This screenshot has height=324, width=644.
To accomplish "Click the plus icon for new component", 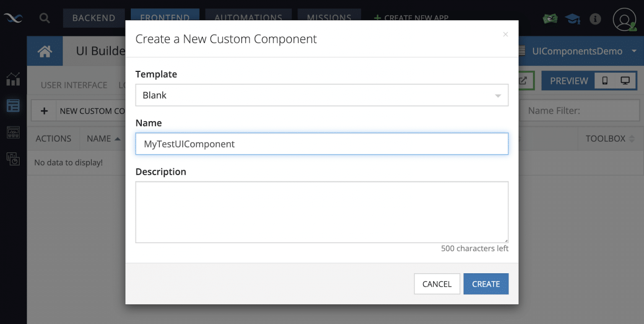I will click(44, 111).
